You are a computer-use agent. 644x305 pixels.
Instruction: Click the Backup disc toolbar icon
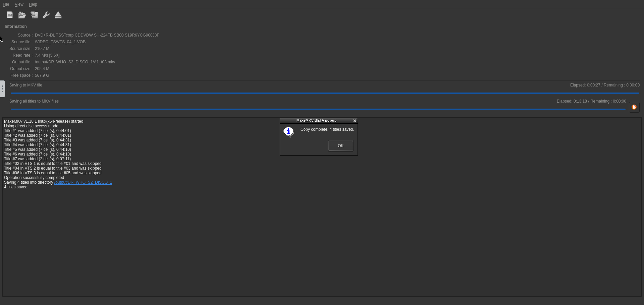coord(34,15)
